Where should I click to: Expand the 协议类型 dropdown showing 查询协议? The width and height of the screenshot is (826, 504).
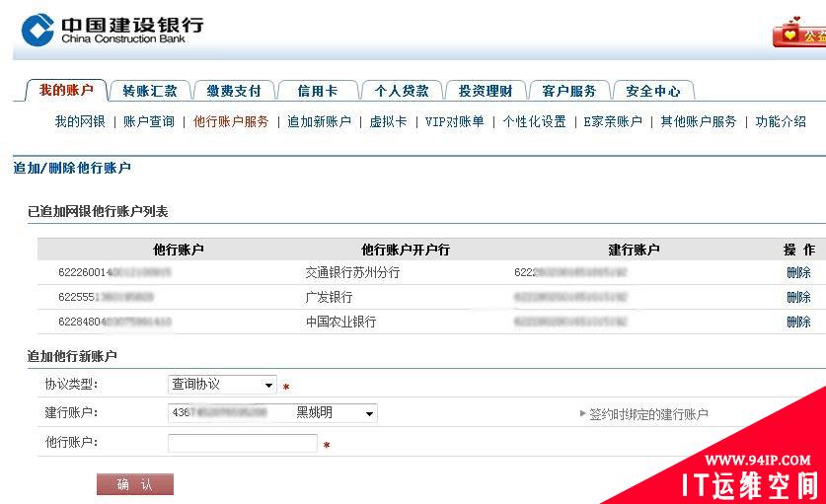click(222, 385)
